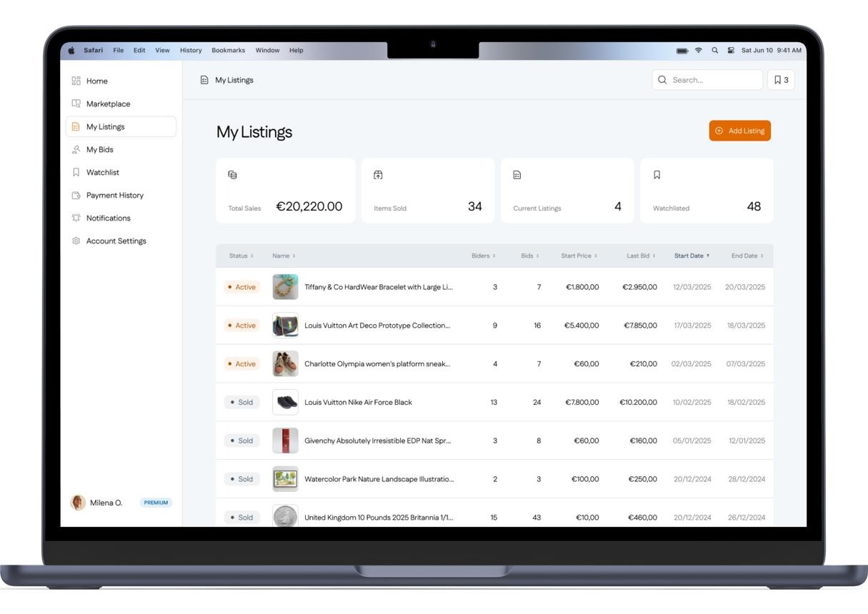Click the plus icon in Add Listing button

click(x=719, y=131)
